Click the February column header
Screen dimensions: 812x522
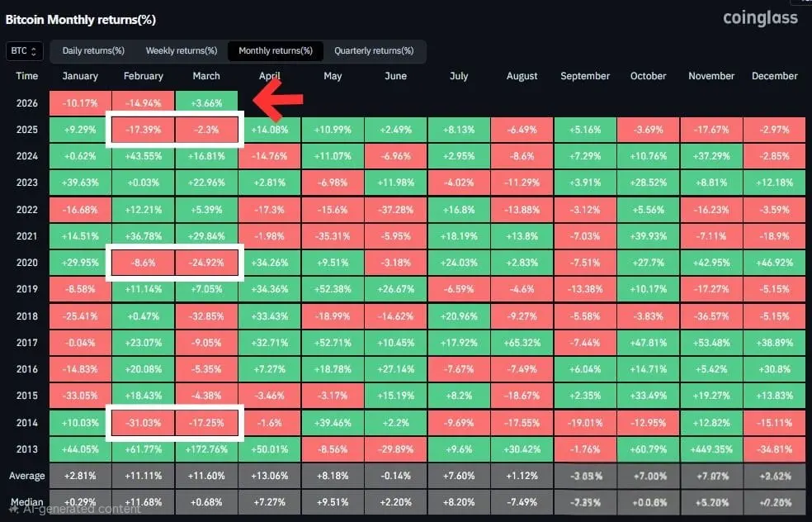click(144, 76)
